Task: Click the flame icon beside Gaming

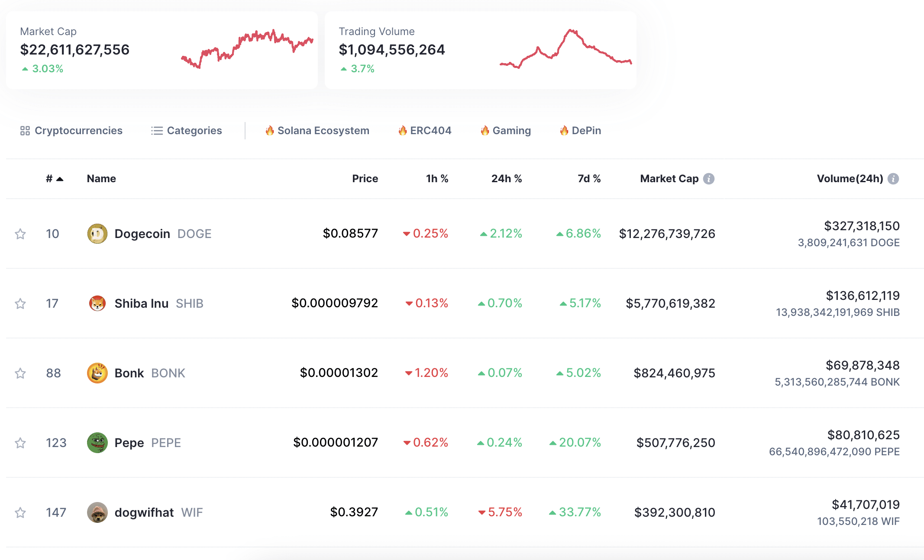Action: pos(485,130)
